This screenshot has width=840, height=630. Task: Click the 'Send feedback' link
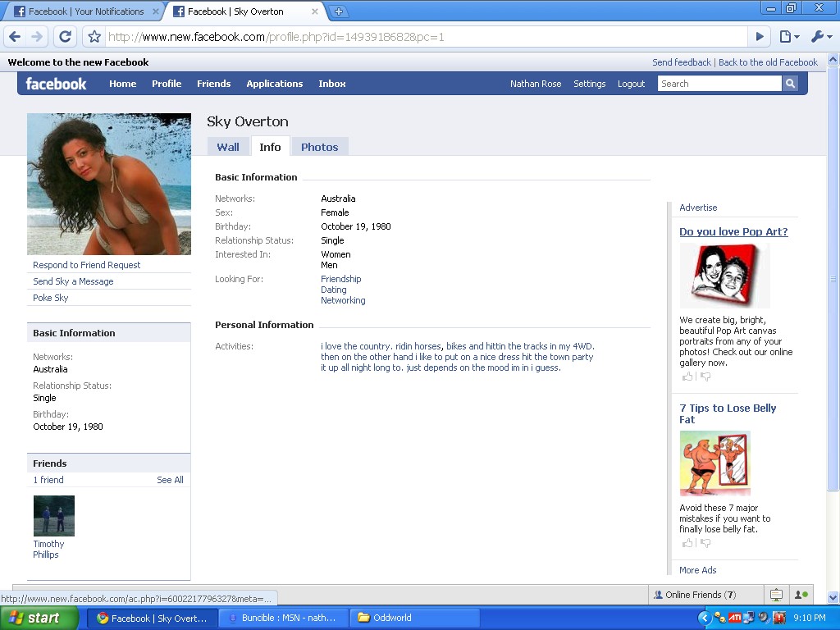[x=682, y=62]
